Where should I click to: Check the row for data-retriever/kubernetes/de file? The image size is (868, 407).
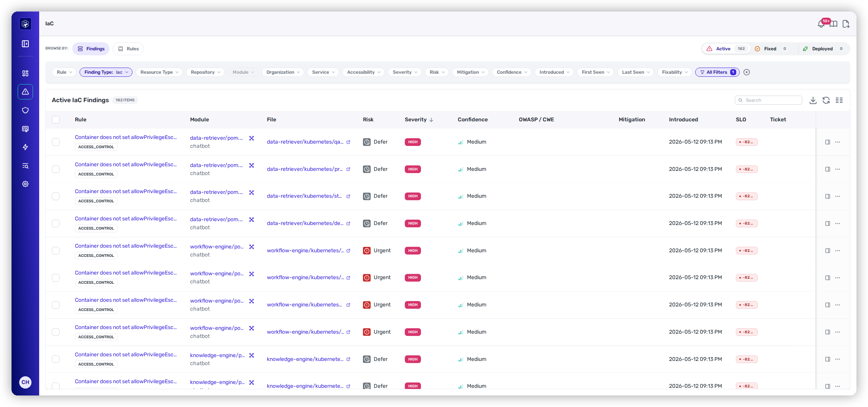56,223
